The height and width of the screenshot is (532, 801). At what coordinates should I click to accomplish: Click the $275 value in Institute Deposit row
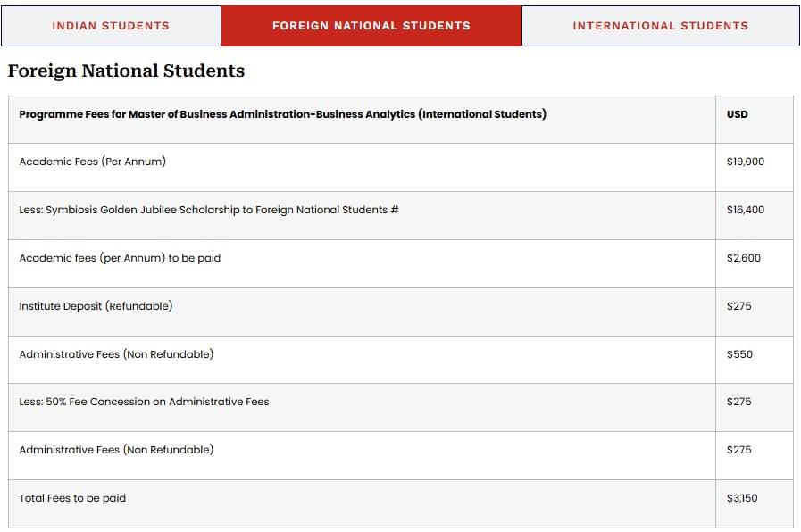tap(738, 306)
